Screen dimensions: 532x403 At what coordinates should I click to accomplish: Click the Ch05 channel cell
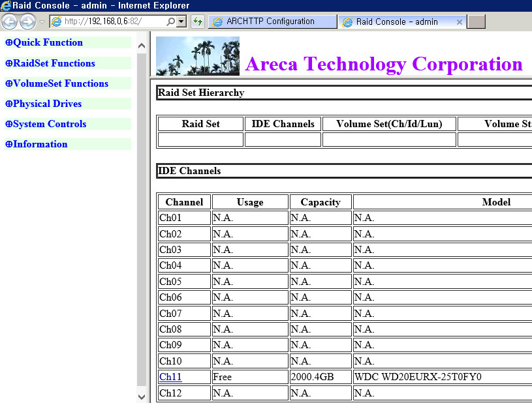pyautogui.click(x=184, y=281)
